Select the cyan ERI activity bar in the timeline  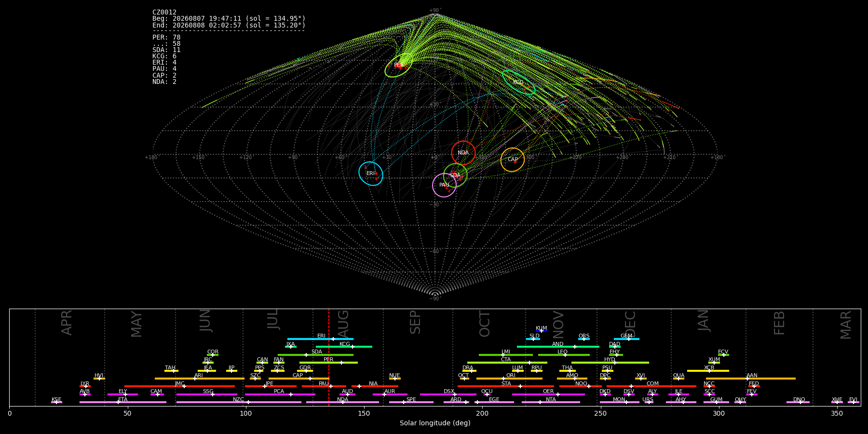pos(320,339)
